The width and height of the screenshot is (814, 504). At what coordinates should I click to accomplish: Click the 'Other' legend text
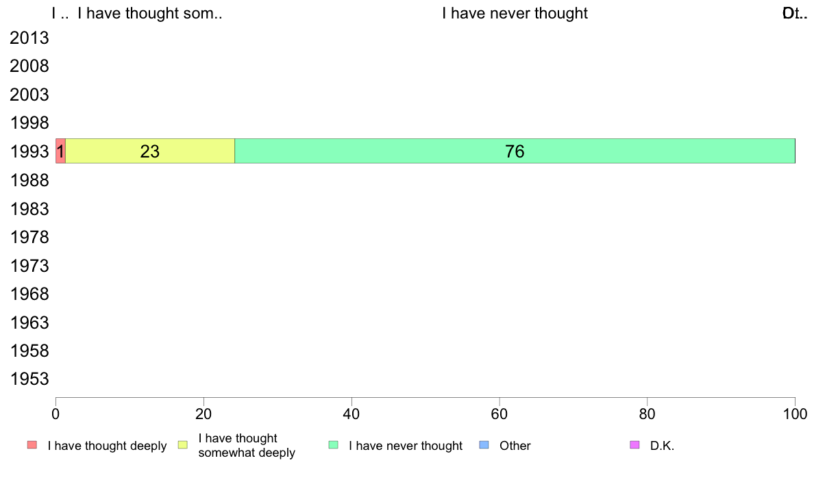(x=515, y=445)
